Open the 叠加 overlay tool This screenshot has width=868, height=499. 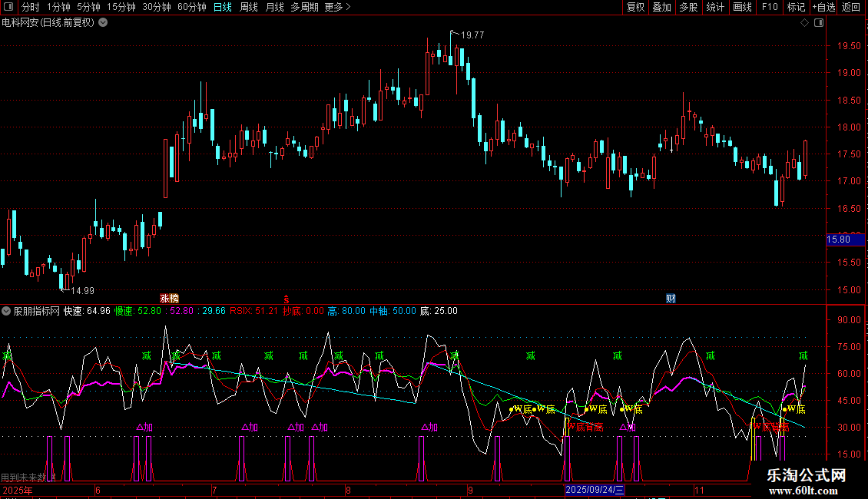click(x=661, y=7)
